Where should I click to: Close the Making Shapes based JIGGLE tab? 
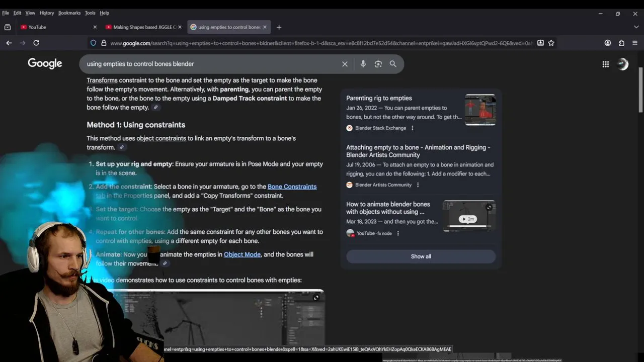click(x=180, y=27)
